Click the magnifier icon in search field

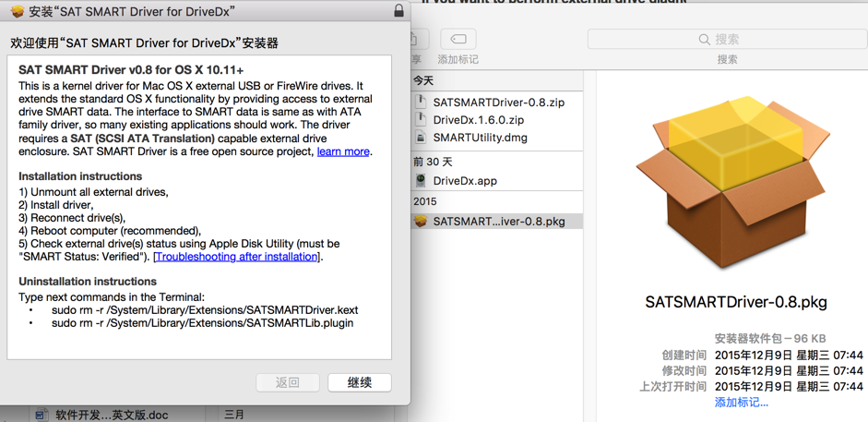(705, 40)
